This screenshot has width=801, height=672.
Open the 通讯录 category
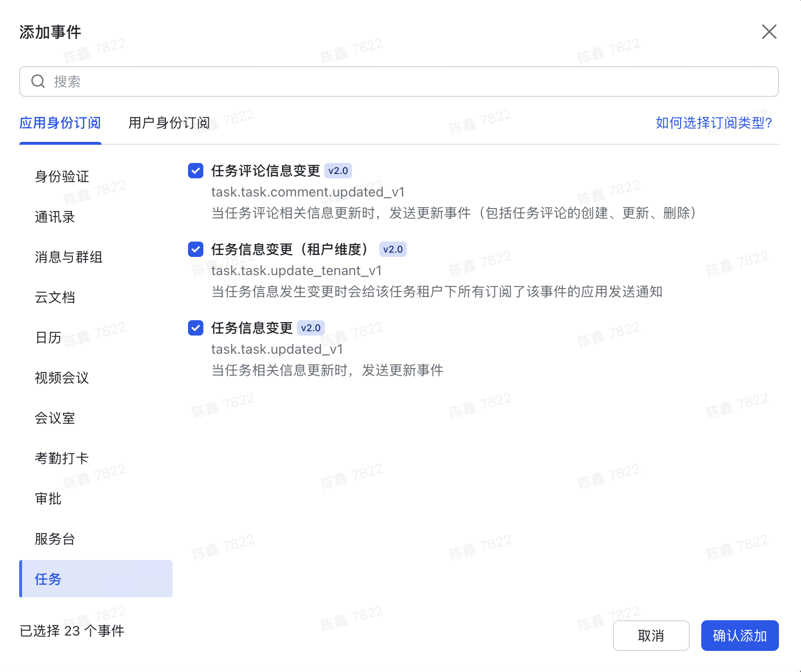(x=55, y=217)
